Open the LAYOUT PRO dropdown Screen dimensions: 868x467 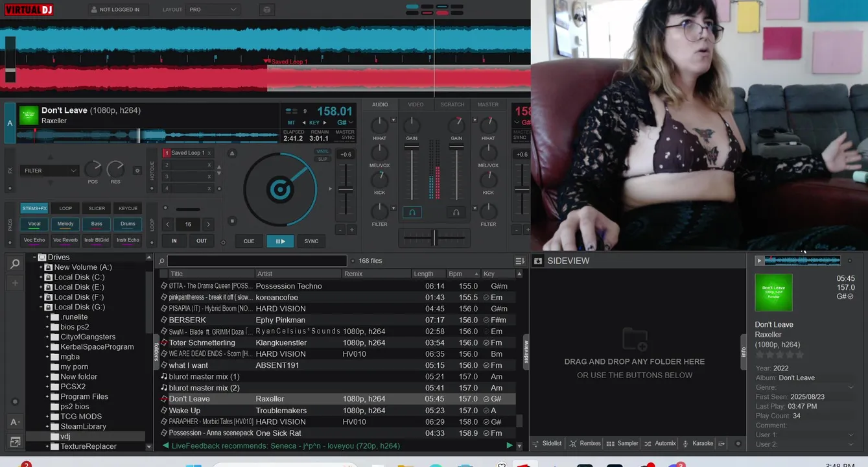click(x=213, y=10)
